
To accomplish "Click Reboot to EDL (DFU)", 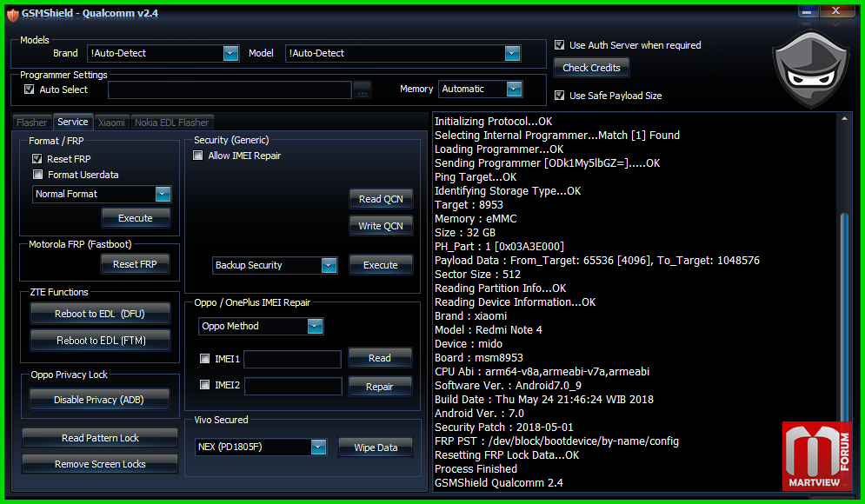I will (x=100, y=314).
